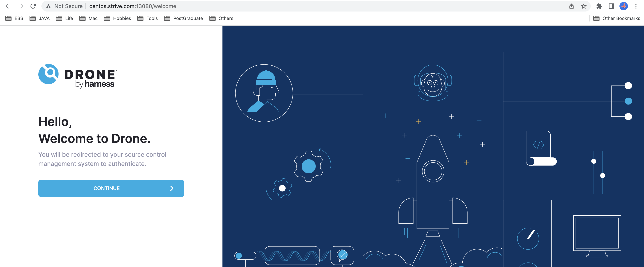Screen dimensions: 644x267
Task: Open the EBS bookmarks folder
Action: [15, 18]
